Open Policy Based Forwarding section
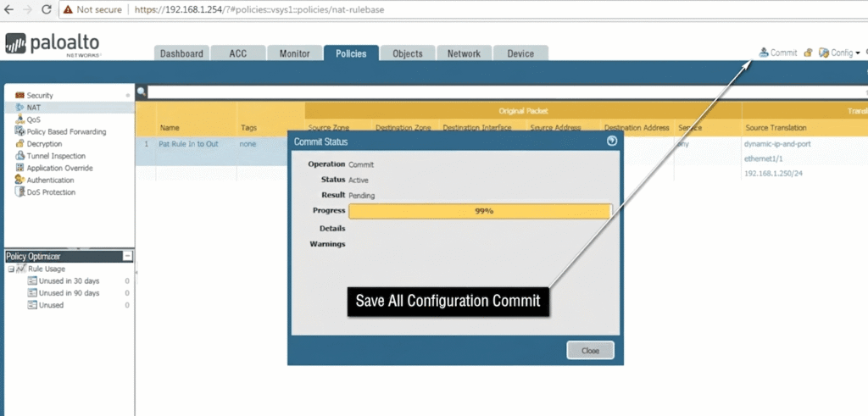 [66, 131]
